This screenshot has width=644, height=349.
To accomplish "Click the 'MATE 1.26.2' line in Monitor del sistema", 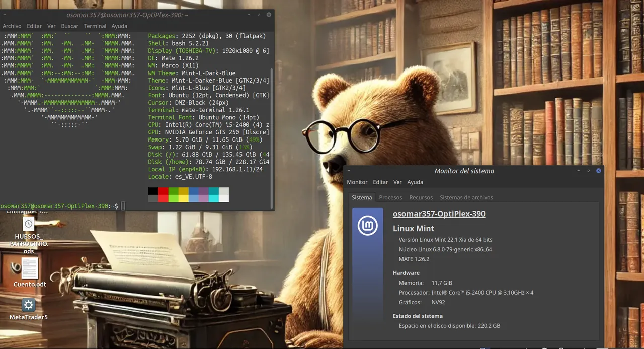I will point(414,259).
